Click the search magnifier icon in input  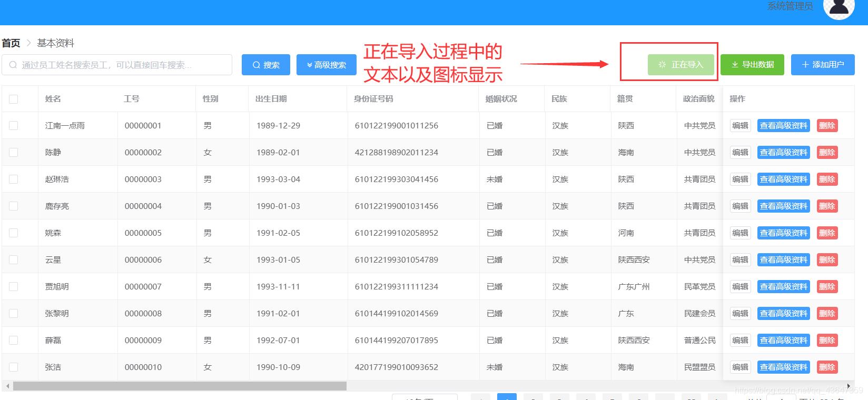point(13,65)
